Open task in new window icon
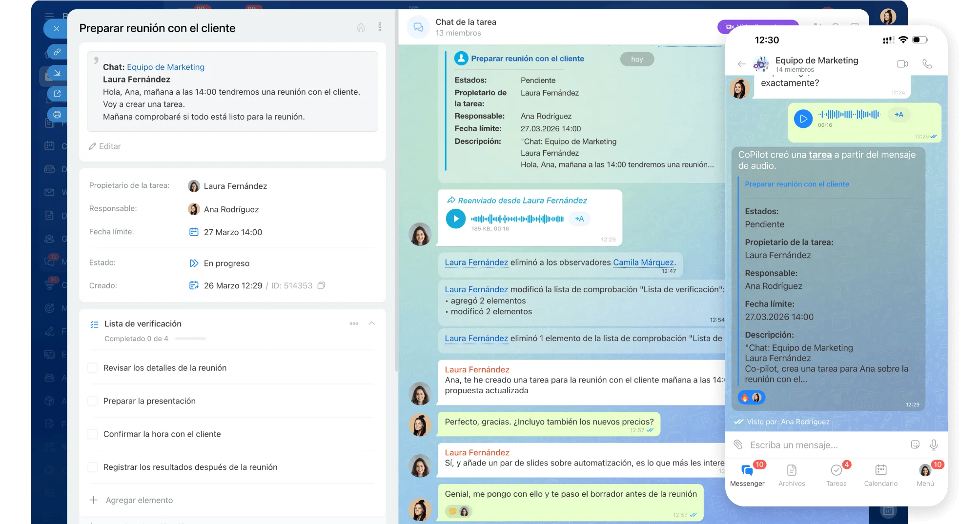Viewport: 980px width, 524px height. coord(57,94)
